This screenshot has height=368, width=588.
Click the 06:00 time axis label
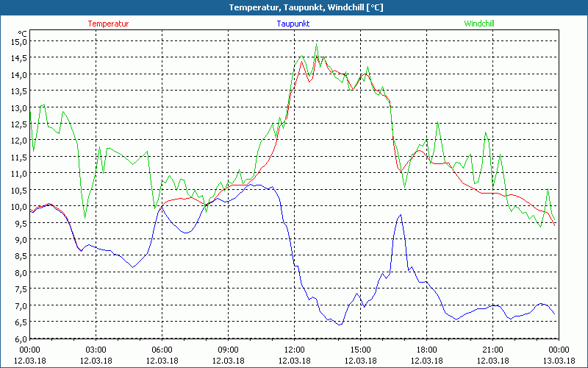click(x=162, y=350)
